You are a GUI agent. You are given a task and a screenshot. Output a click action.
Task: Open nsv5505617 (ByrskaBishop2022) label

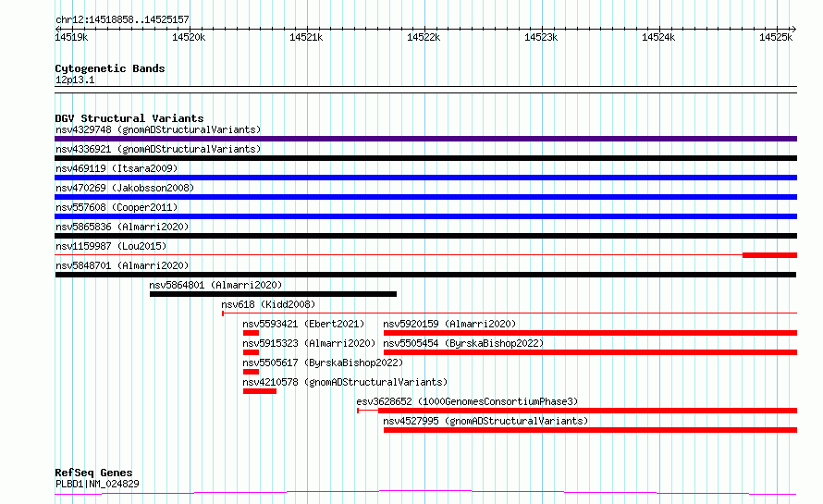(x=323, y=363)
